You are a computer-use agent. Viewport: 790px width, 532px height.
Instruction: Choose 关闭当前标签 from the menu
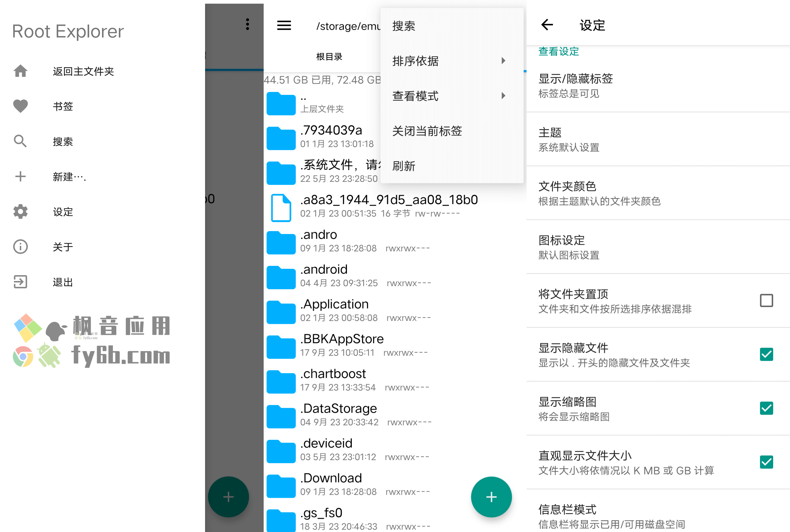[452, 131]
